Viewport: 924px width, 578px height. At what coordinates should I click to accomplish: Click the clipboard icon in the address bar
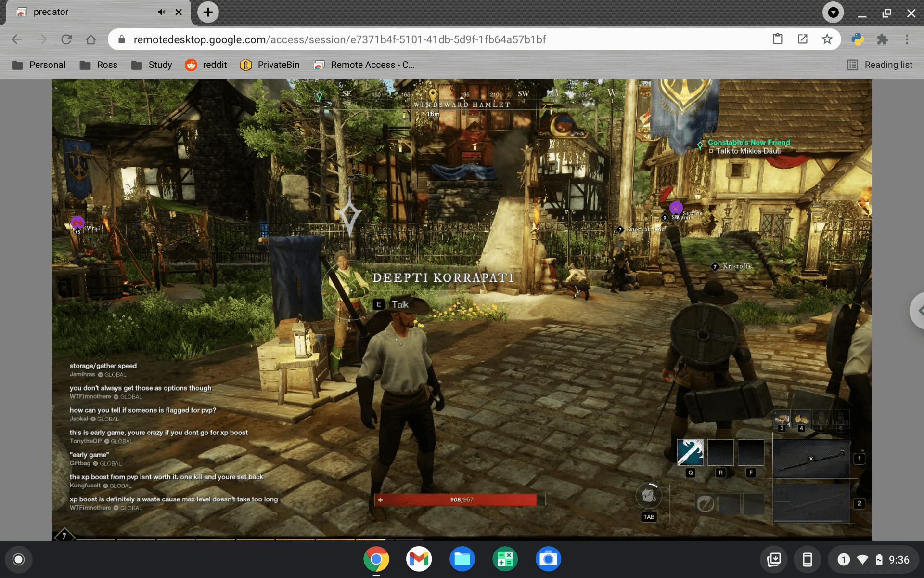click(x=778, y=39)
